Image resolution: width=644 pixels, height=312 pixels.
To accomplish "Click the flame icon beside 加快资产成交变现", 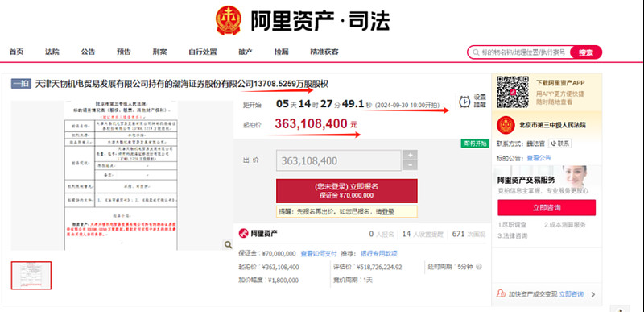I will [x=501, y=294].
